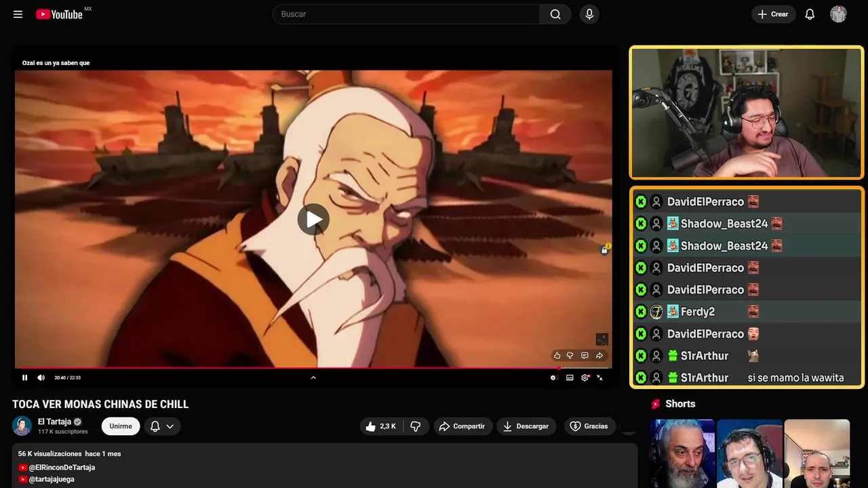The image size is (868, 488).
Task: Toggle the subscription notification bell
Action: 155,426
